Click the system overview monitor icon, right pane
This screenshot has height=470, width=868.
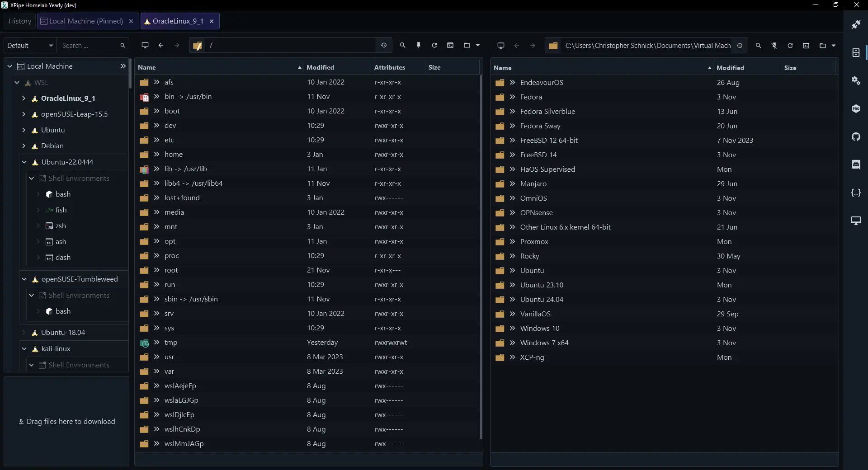pos(501,45)
